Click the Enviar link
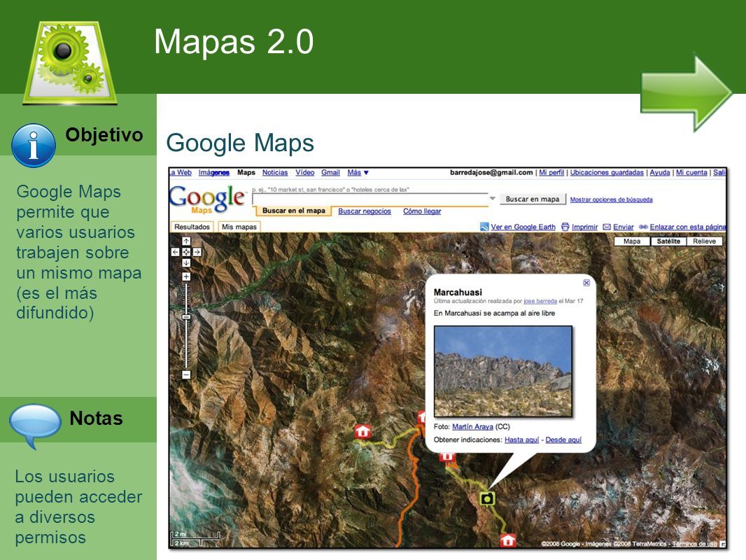Image resolution: width=746 pixels, height=560 pixels. coord(624,227)
